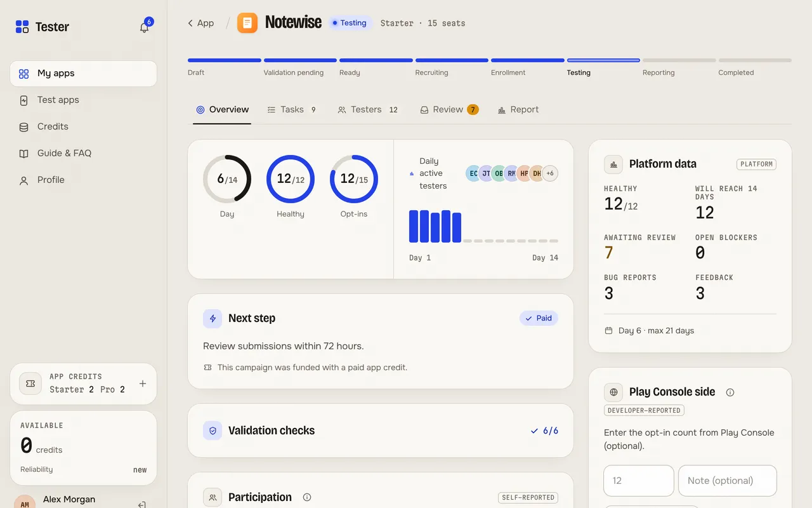Select the EC tester avatar
This screenshot has width=812, height=508.
coord(473,173)
